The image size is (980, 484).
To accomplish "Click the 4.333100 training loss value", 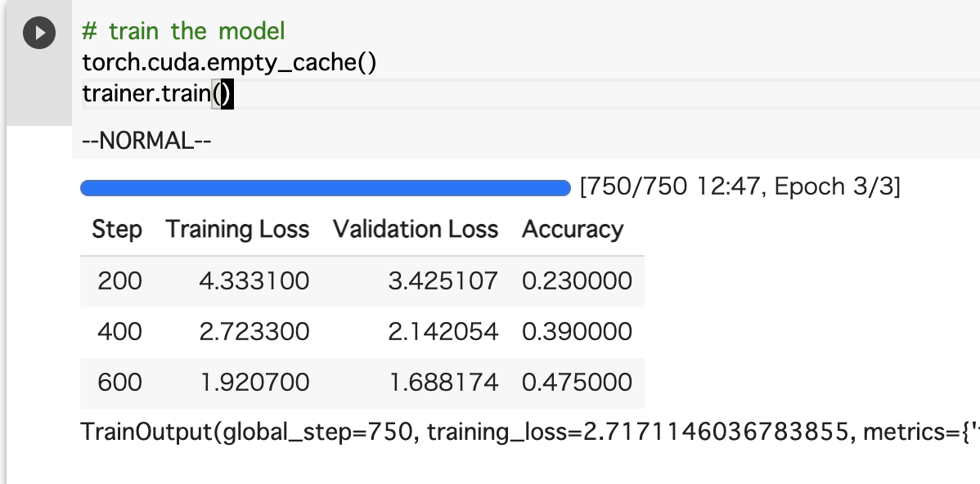I will tap(254, 281).
